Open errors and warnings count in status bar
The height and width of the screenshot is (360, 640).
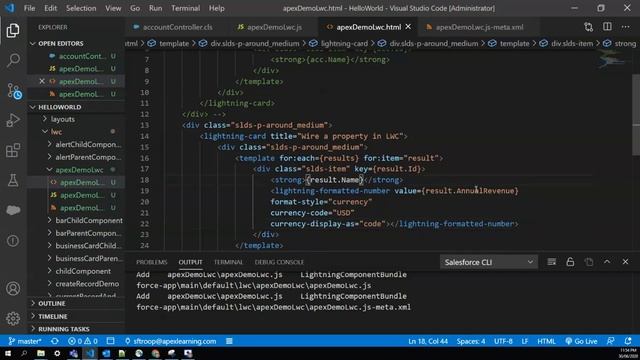coord(83,341)
